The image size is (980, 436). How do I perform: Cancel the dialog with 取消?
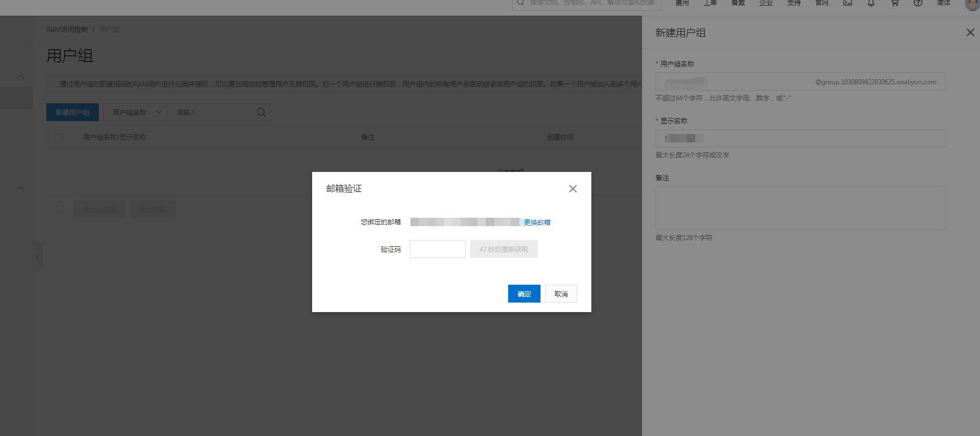(x=561, y=294)
